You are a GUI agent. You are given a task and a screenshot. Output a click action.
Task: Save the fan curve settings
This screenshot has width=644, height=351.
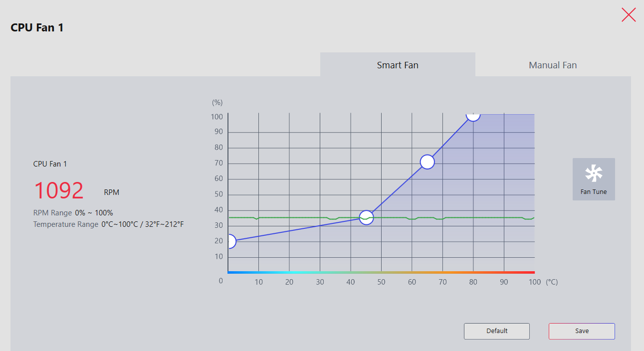(582, 331)
